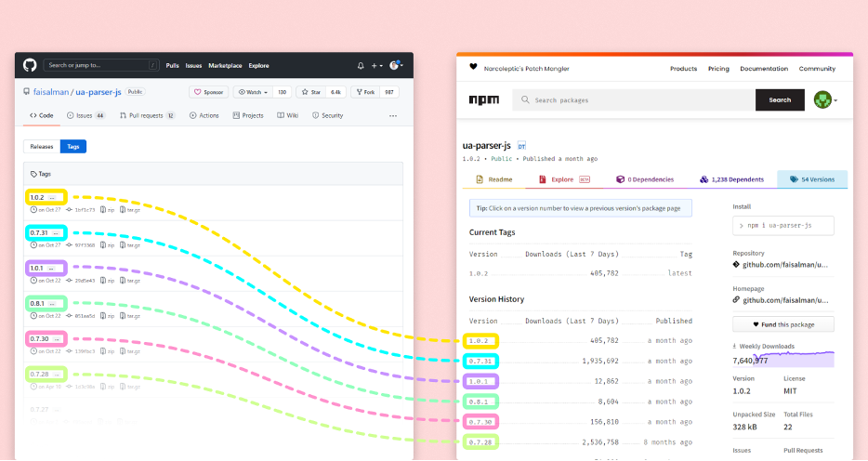Open the Repository github.com link on npm
This screenshot has width=868, height=461.
(781, 265)
